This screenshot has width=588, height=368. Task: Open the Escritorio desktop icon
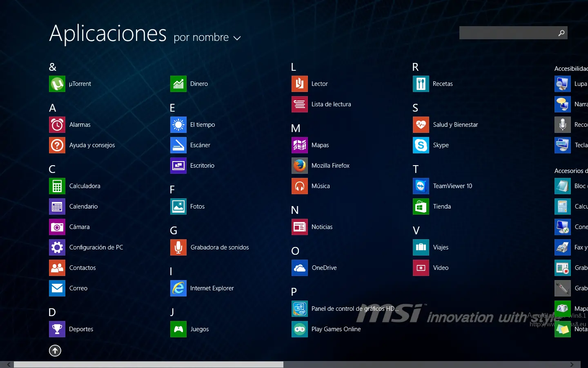click(178, 166)
